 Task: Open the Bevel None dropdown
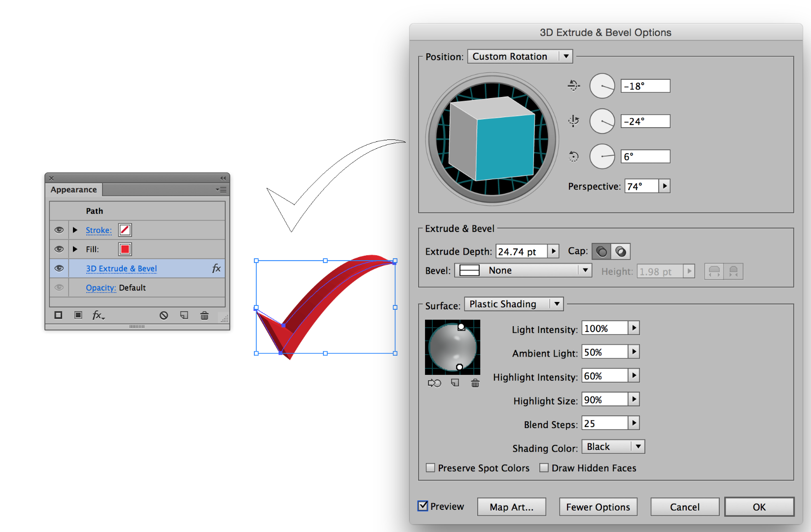click(523, 270)
